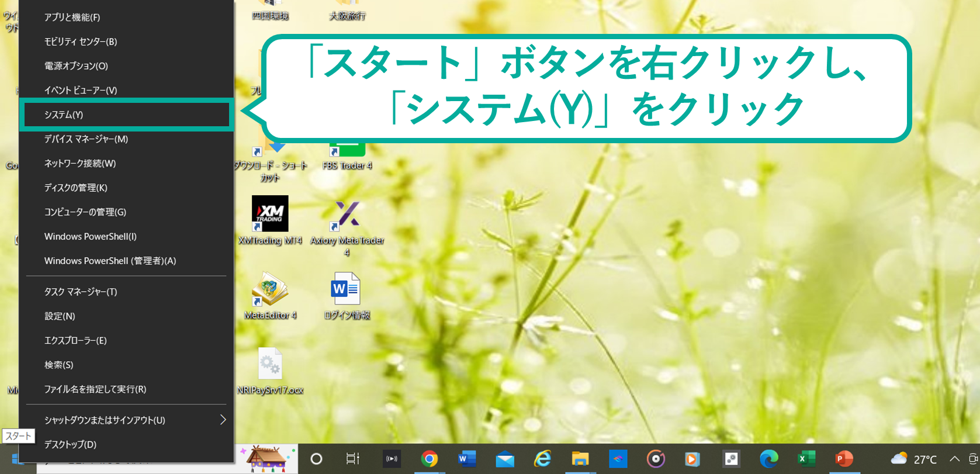
Task: Select the FBS Trader 4 desktop shortcut
Action: (347, 155)
